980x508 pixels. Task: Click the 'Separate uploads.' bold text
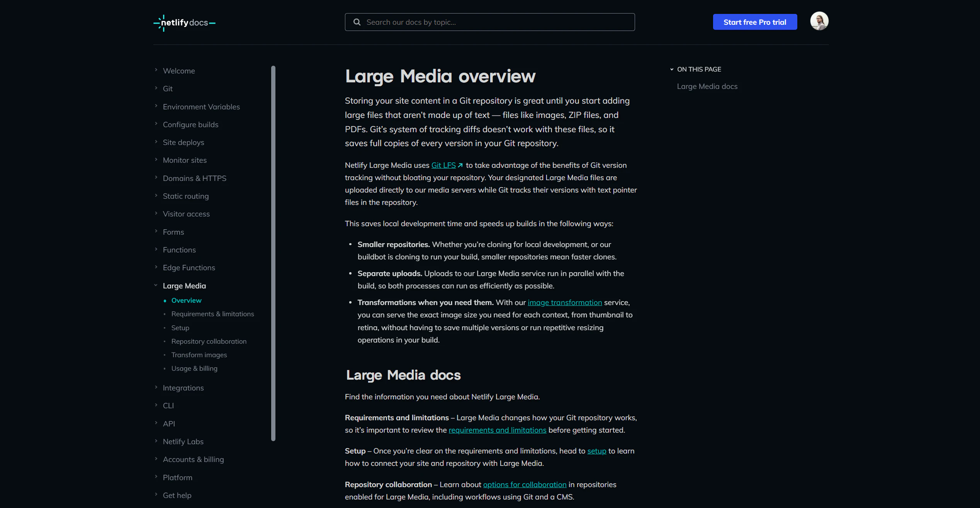pos(389,274)
